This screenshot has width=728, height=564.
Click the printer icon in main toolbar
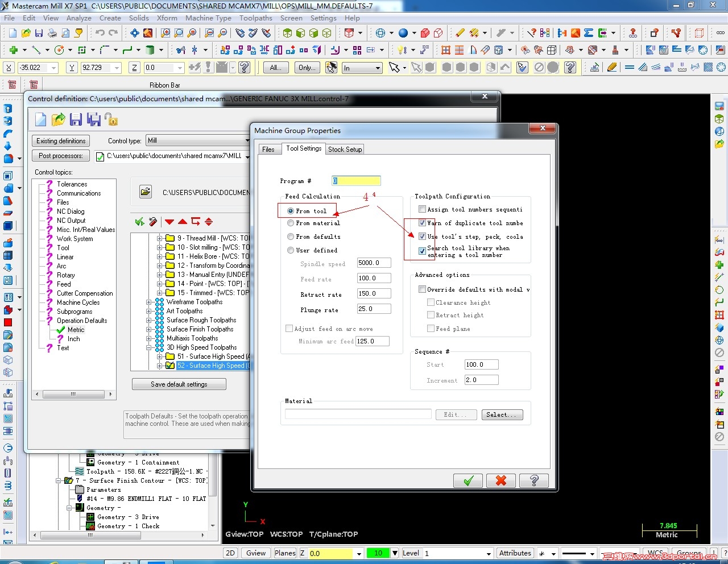tap(52, 33)
